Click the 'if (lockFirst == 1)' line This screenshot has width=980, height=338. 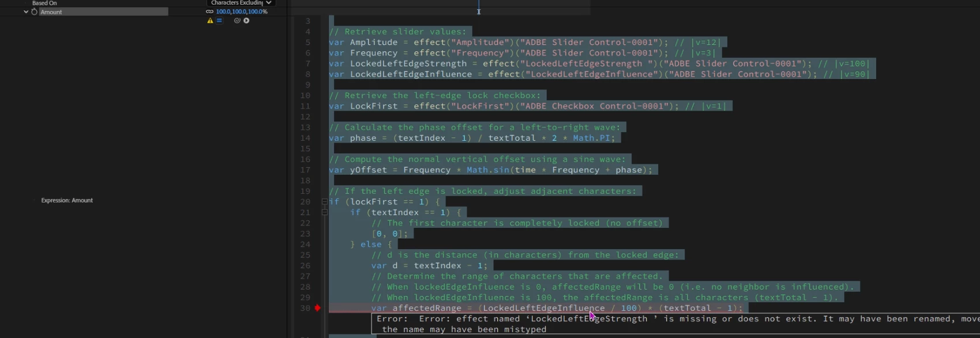tap(385, 202)
